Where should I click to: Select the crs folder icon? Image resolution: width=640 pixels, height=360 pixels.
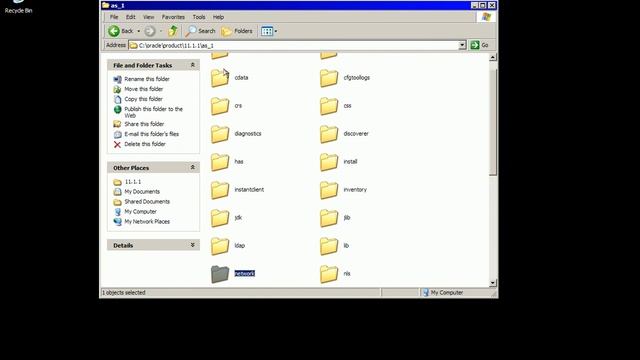point(220,106)
